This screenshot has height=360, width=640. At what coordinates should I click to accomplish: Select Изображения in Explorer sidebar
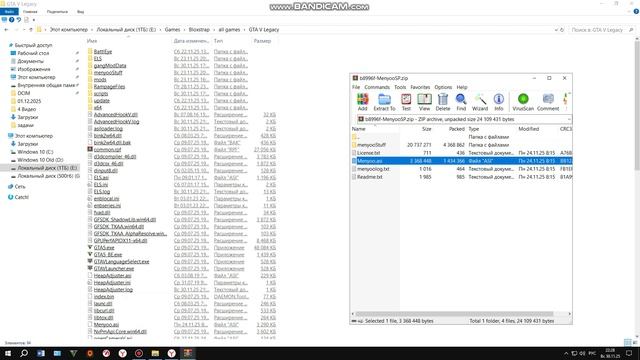point(33,69)
